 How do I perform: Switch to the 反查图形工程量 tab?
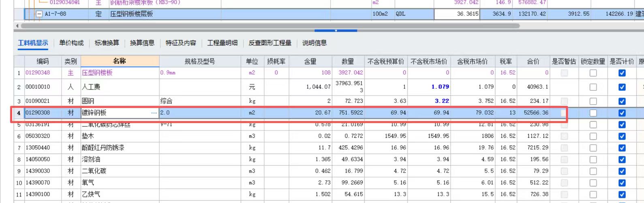pos(270,43)
